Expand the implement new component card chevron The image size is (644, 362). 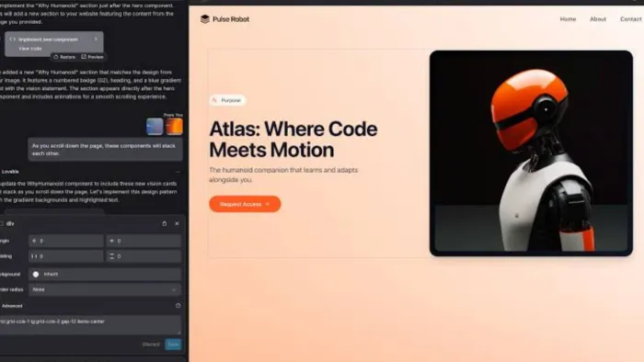point(96,40)
